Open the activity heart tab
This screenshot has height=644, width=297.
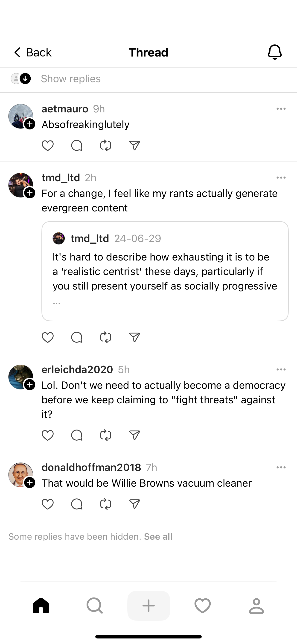(203, 606)
